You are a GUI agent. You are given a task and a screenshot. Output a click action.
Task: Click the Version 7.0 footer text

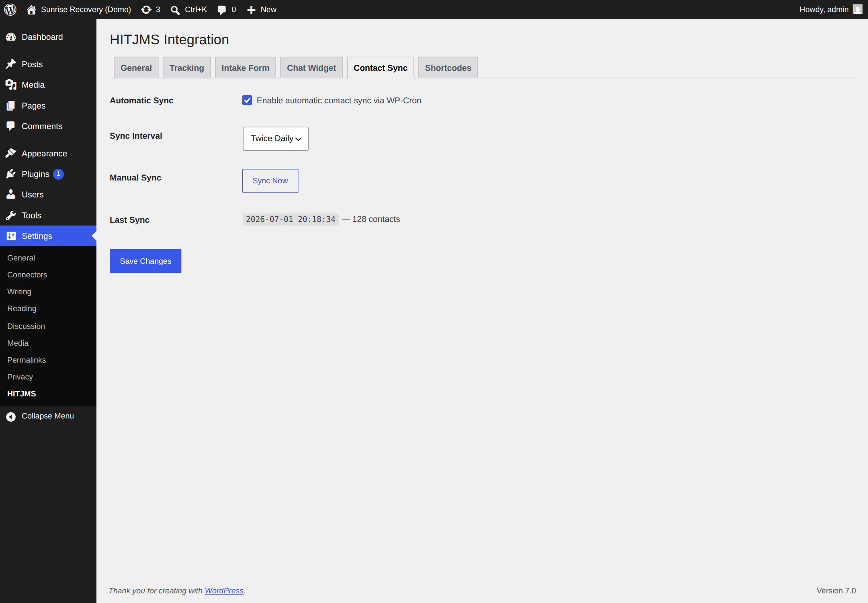pos(836,591)
